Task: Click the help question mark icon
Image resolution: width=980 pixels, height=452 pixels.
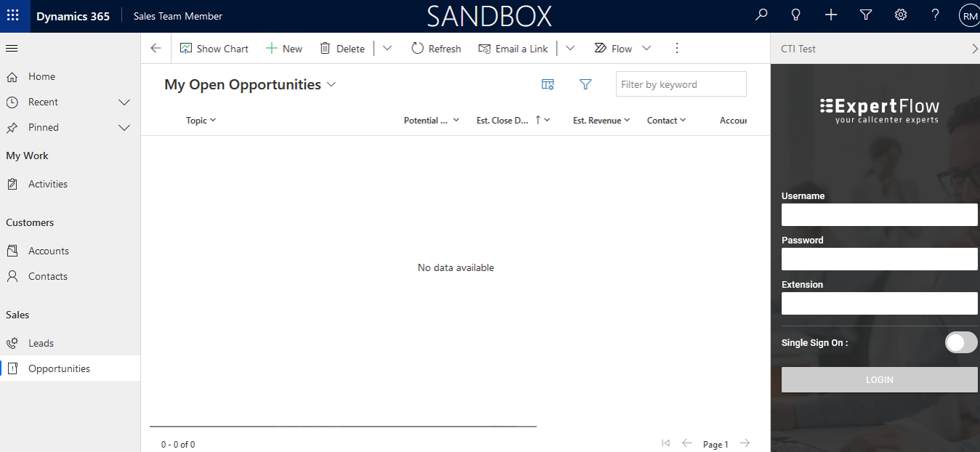Action: click(x=936, y=15)
